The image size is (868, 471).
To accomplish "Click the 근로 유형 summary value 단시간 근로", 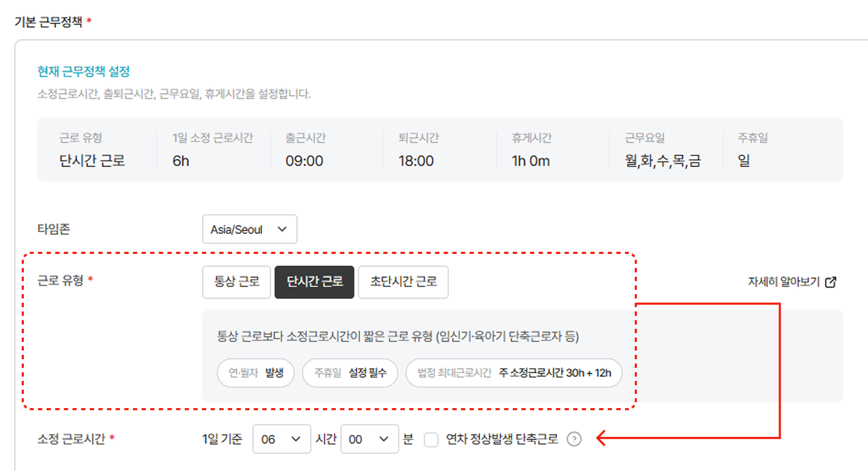I will pos(92,161).
